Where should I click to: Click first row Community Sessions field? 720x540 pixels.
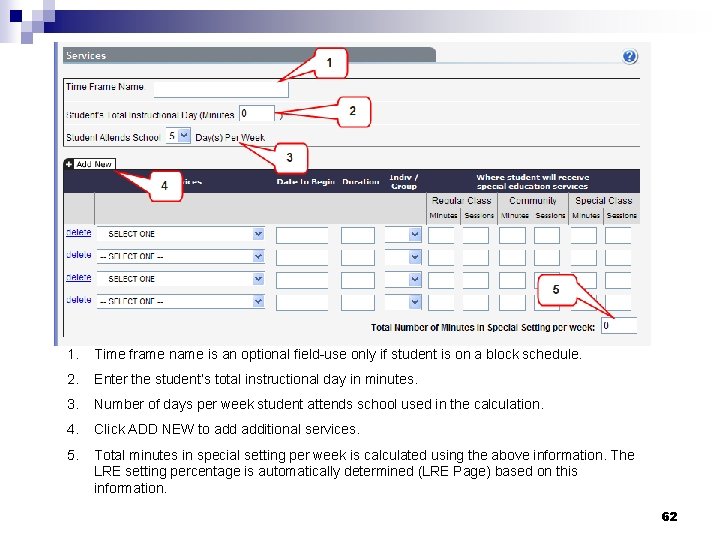coord(547,235)
